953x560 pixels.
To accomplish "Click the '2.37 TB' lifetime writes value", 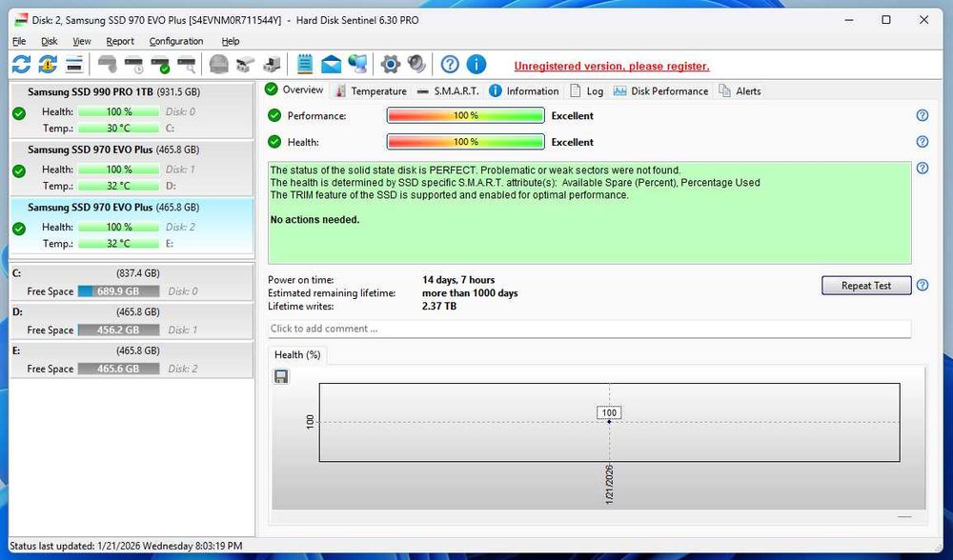I will point(438,306).
